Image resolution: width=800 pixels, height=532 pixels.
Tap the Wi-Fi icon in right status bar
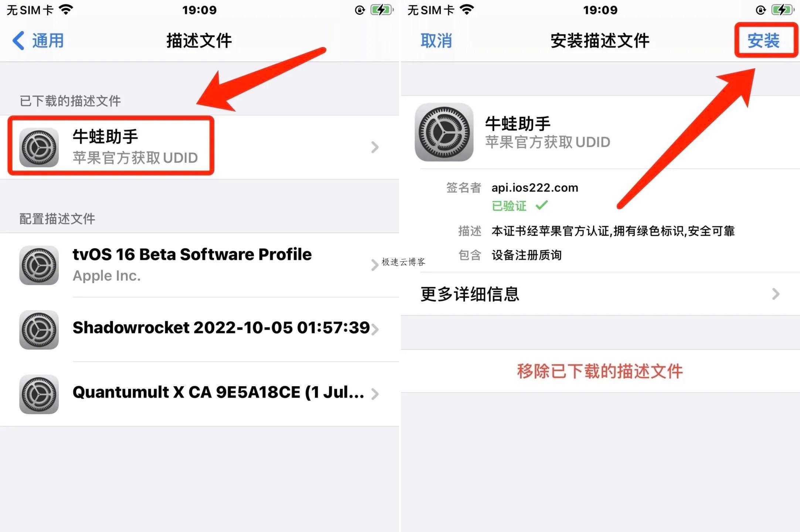point(467,10)
